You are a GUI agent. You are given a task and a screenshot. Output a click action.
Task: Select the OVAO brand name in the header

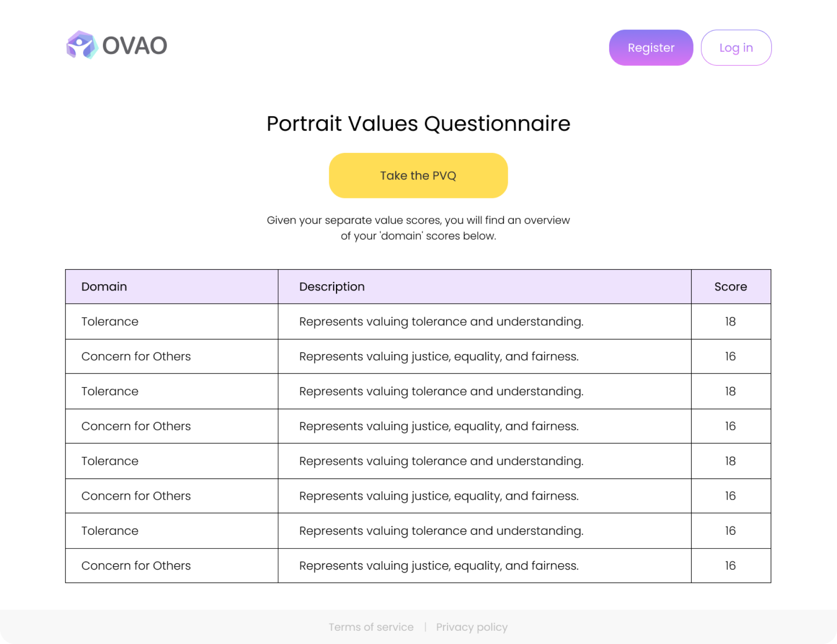click(x=135, y=46)
